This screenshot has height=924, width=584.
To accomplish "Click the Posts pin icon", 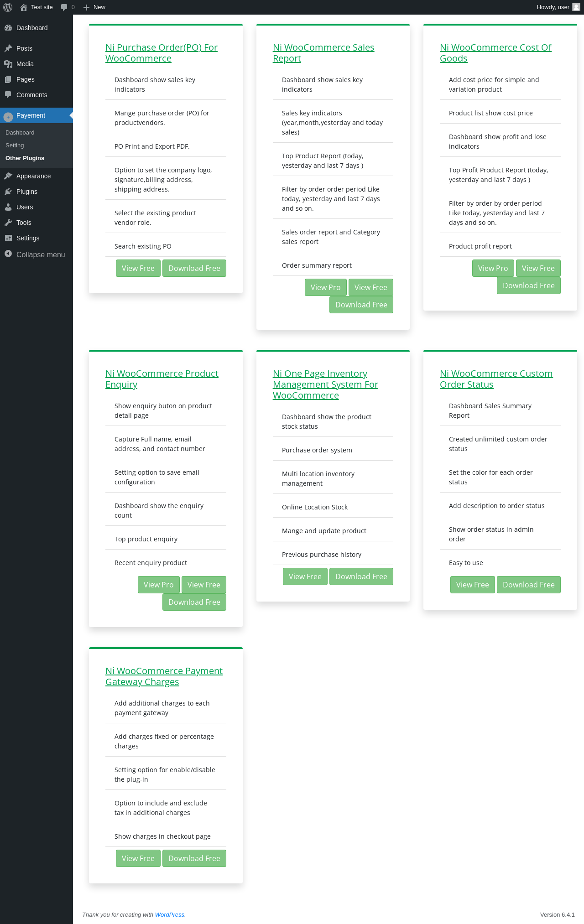I will 8,48.
